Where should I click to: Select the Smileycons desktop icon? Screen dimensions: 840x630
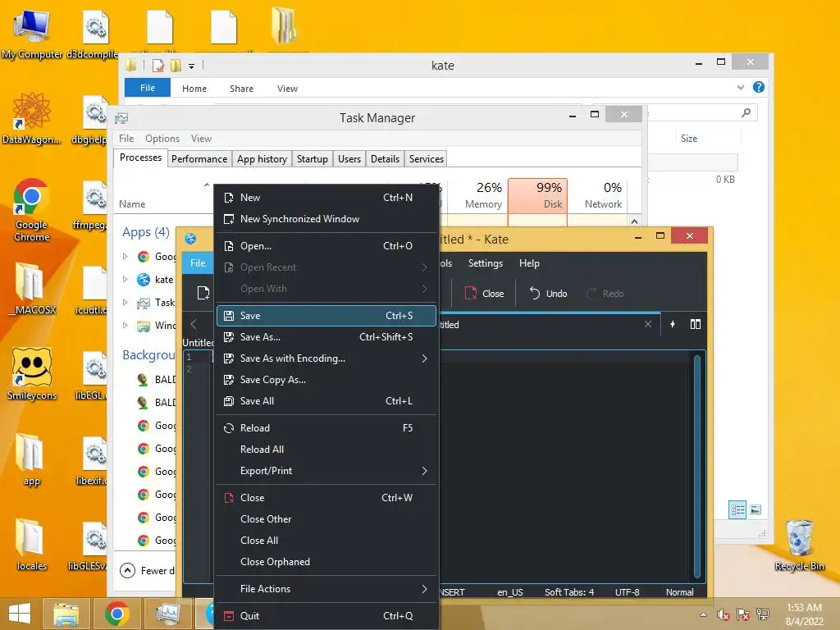coord(32,374)
